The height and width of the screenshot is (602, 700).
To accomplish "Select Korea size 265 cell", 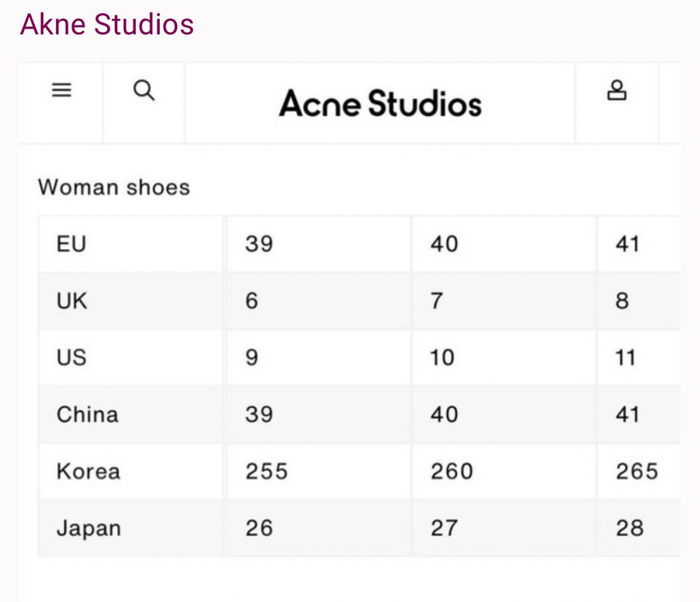I will (x=639, y=471).
